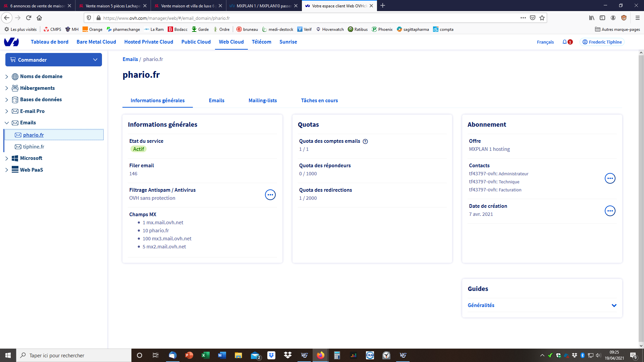Open Date de création ellipsis menu
The width and height of the screenshot is (644, 362).
pyautogui.click(x=610, y=211)
